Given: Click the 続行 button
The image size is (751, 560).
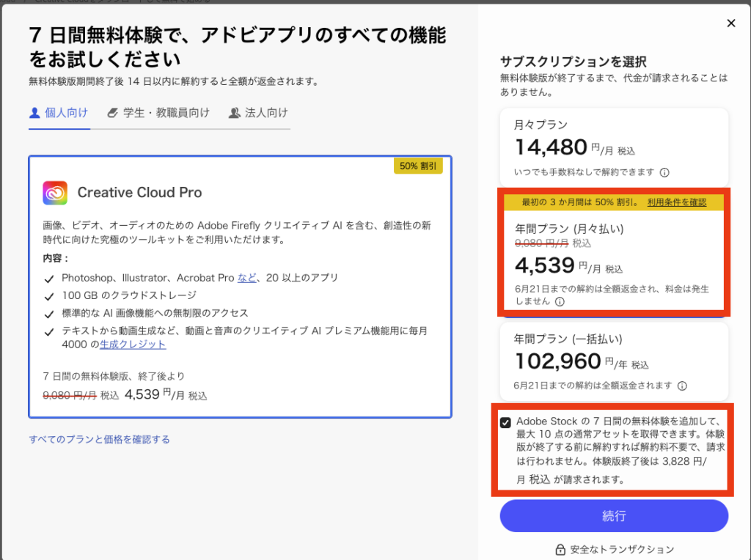Looking at the screenshot, I should [x=614, y=516].
